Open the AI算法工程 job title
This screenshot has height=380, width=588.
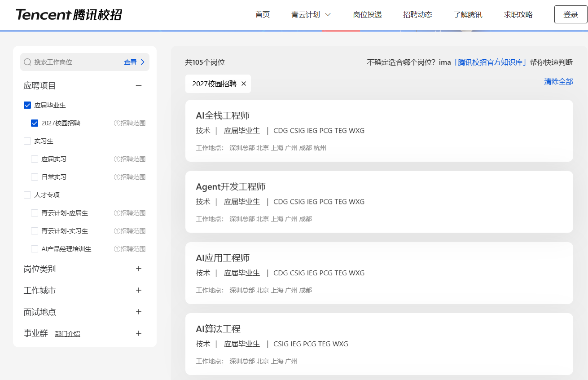[218, 329]
